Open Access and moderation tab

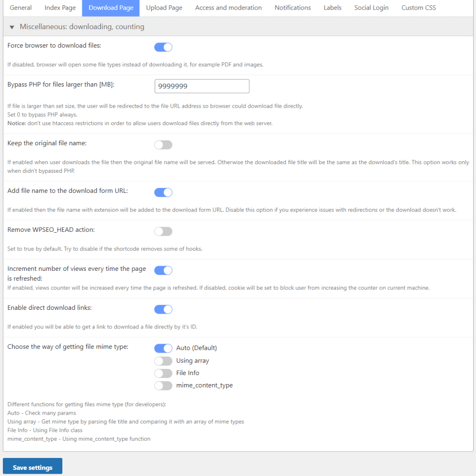click(x=228, y=8)
